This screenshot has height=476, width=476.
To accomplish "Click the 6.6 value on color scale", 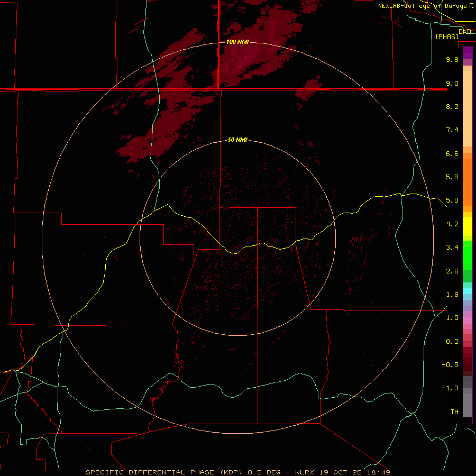I will coord(452,153).
